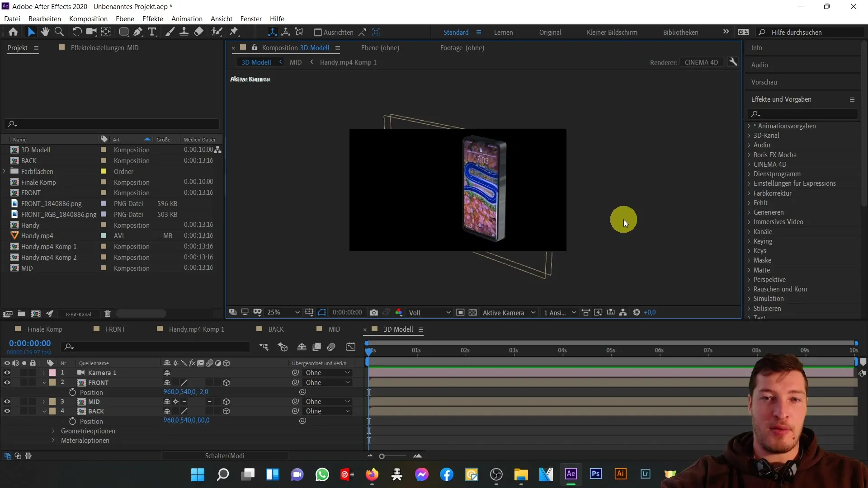Image resolution: width=868 pixels, height=488 pixels.
Task: Open parent dropdown for Kamera 1
Action: tap(327, 373)
